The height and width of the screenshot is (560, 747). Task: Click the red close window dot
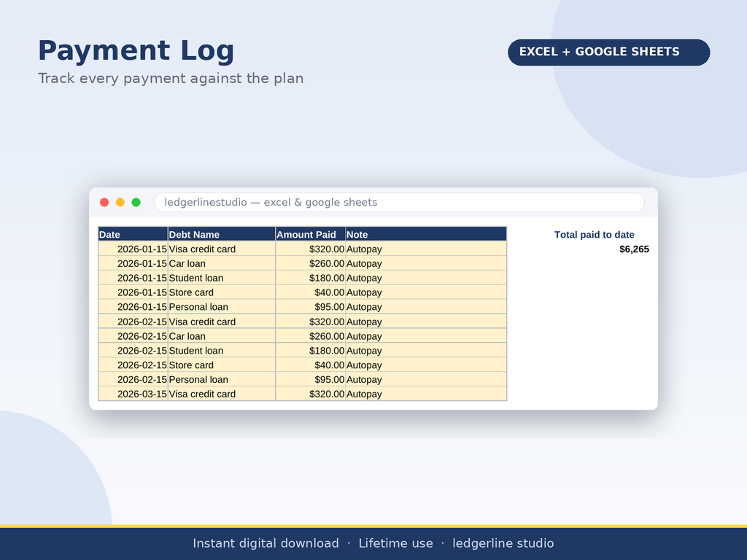pos(104,203)
